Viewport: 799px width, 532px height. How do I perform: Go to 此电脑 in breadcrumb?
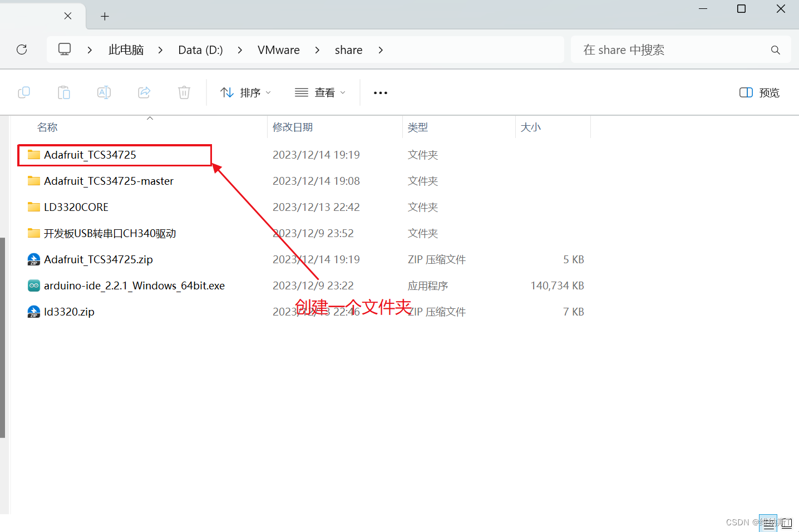(x=126, y=50)
